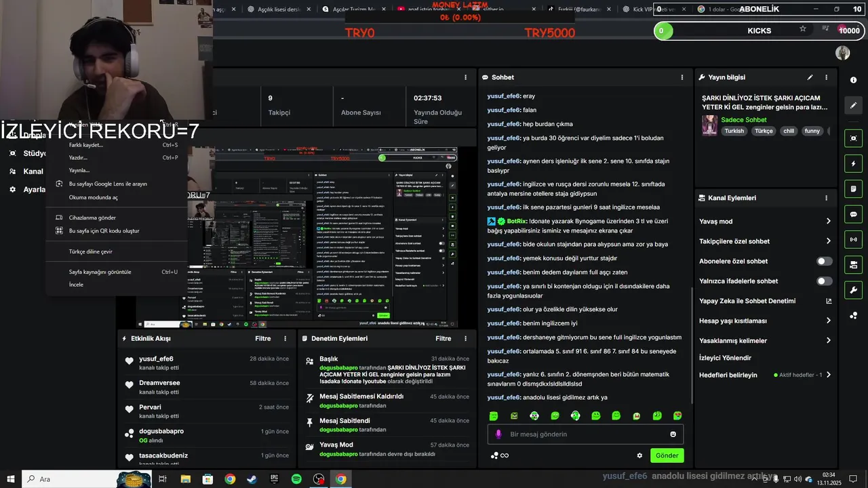Screen dimensions: 868x488
Task: Open the Filtre dropdown in Denetim Eylemleri
Action: pyautogui.click(x=443, y=338)
